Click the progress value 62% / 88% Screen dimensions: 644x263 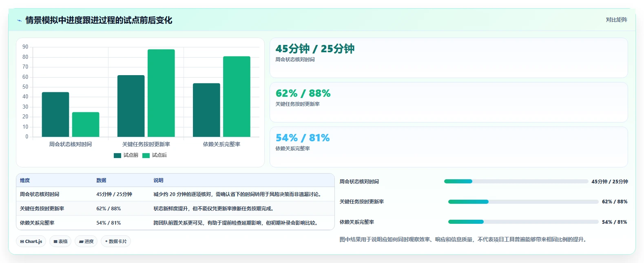coord(615,202)
